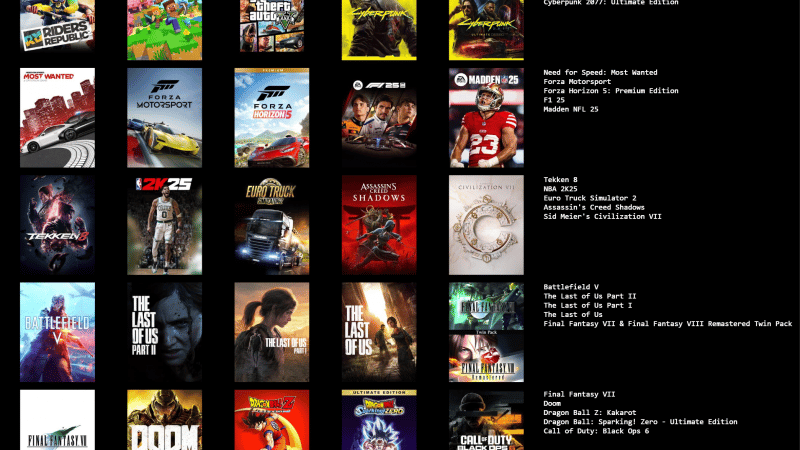Screen dimensions: 800x450
Task: Select the Dragon Ball Sparking Zero cover
Action: click(x=379, y=420)
